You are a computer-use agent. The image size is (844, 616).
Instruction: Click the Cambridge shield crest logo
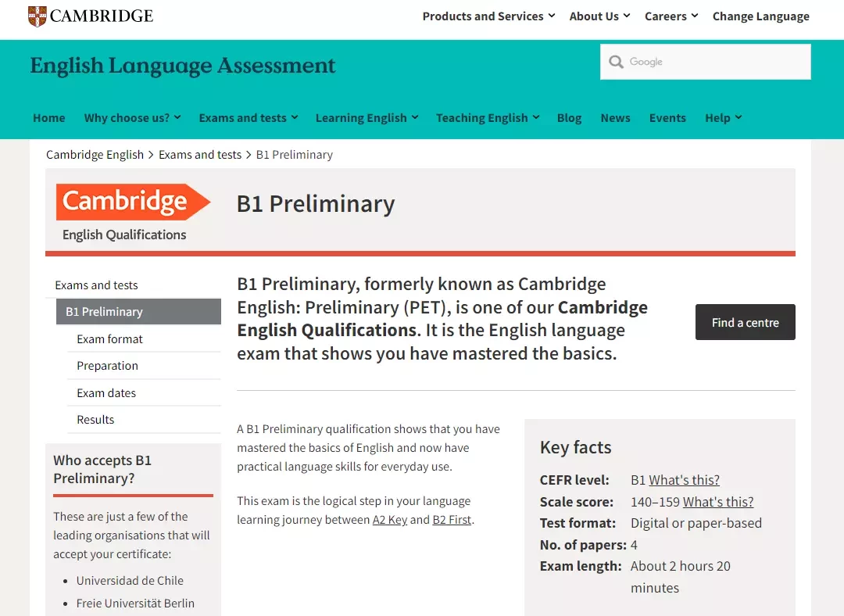click(x=38, y=16)
